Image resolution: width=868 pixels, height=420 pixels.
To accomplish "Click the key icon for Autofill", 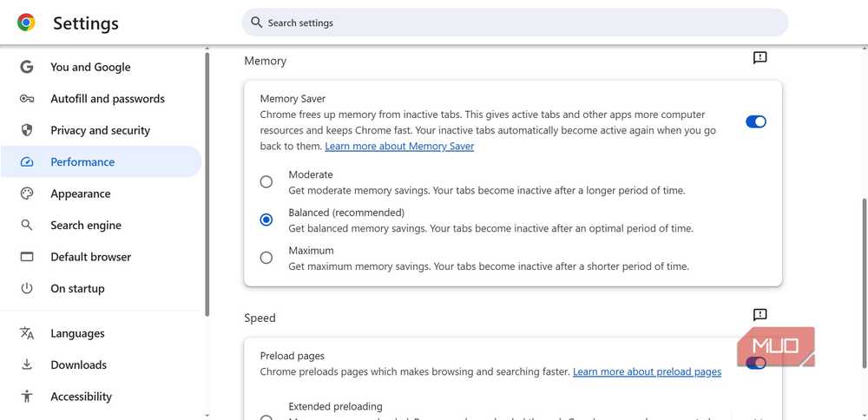I will (x=27, y=99).
